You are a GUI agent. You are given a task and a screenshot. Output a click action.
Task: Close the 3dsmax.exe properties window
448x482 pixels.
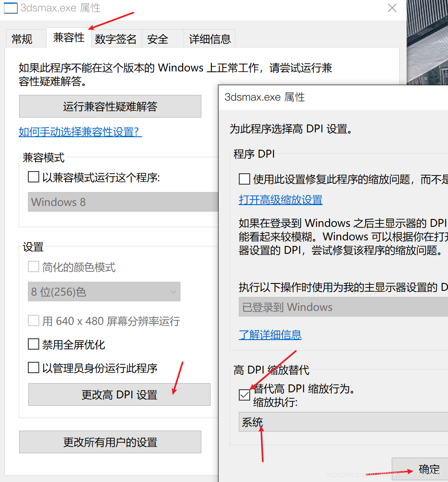(x=392, y=8)
